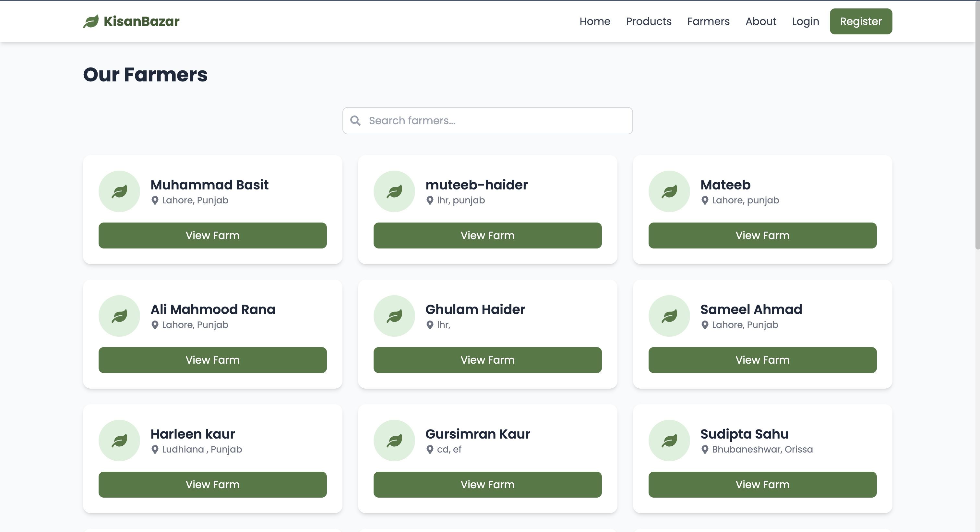View Ghulam Haider's farm
980x532 pixels.
pos(487,360)
